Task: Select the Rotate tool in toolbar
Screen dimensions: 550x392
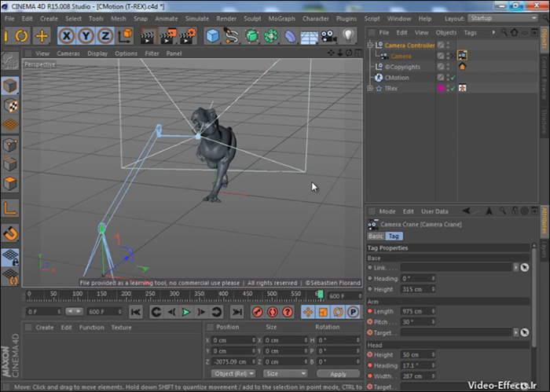Action: [x=21, y=36]
